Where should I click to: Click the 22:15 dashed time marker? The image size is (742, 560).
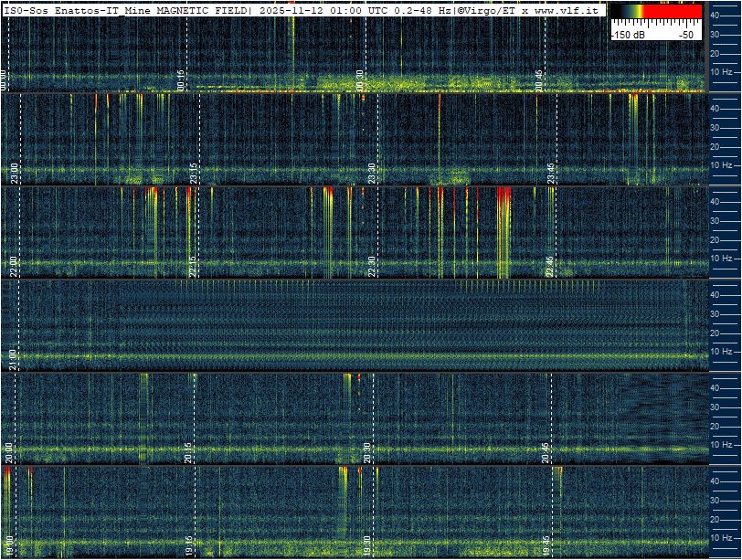(198, 232)
